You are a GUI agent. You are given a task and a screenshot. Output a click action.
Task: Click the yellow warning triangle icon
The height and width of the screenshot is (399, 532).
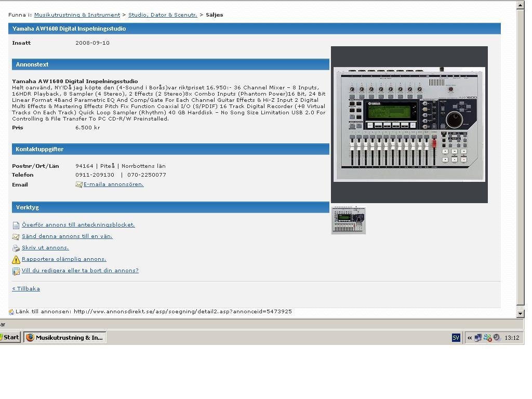click(x=16, y=260)
